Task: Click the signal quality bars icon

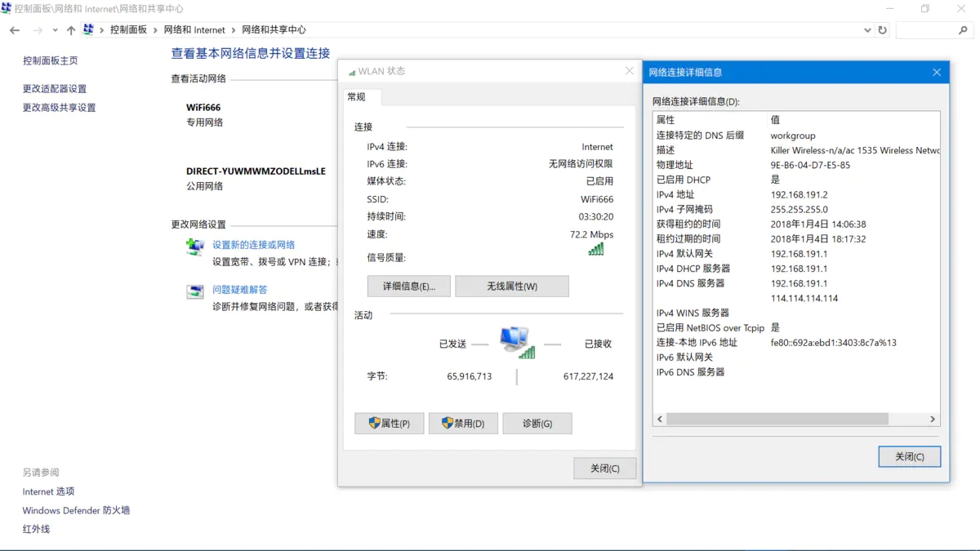Action: tap(596, 250)
